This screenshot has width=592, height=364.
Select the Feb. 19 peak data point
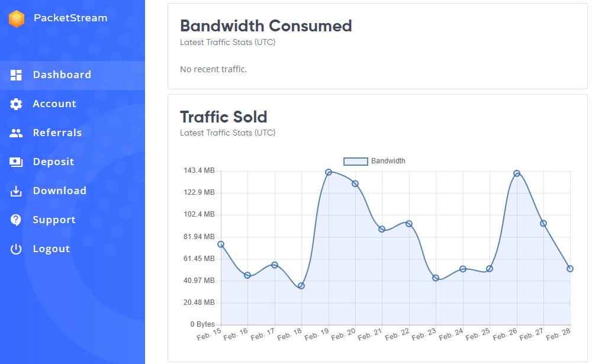[x=329, y=172]
